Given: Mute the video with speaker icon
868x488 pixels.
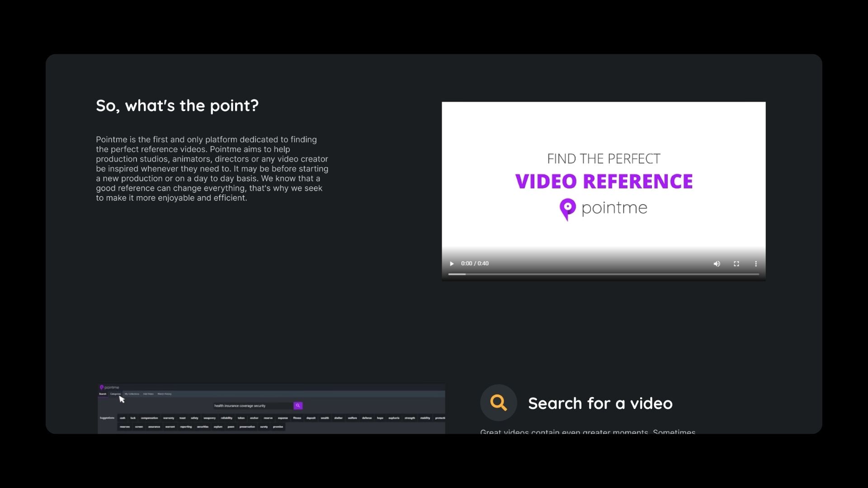Looking at the screenshot, I should [717, 263].
